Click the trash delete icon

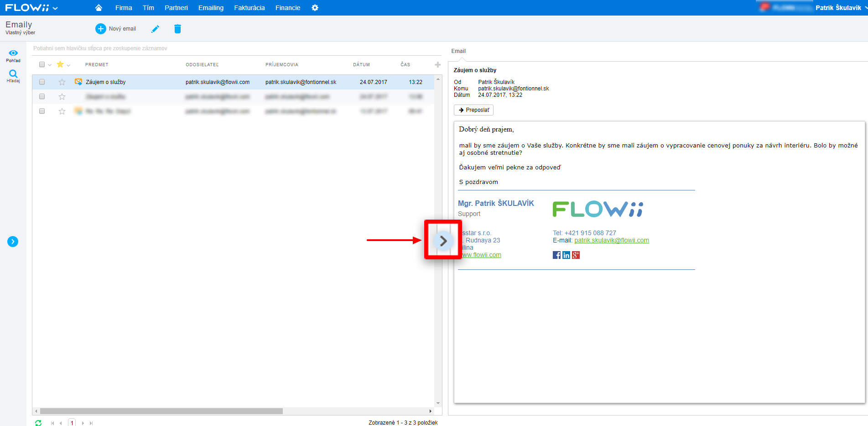click(177, 29)
